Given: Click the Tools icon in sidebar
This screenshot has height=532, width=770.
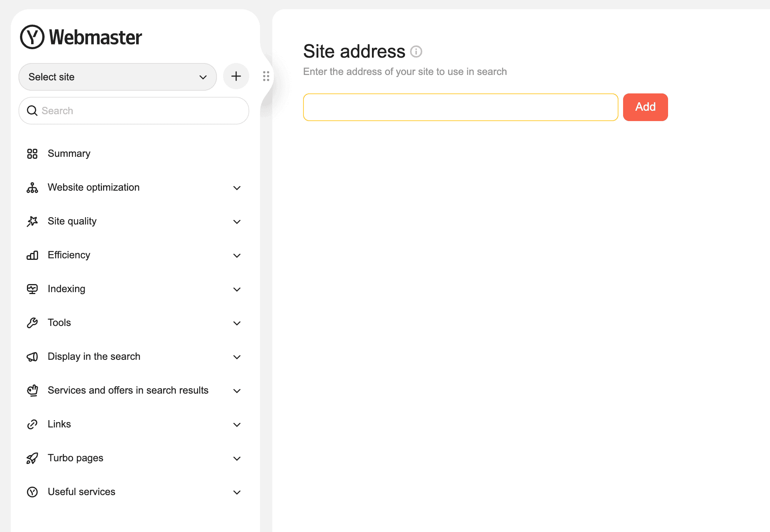Looking at the screenshot, I should [32, 322].
